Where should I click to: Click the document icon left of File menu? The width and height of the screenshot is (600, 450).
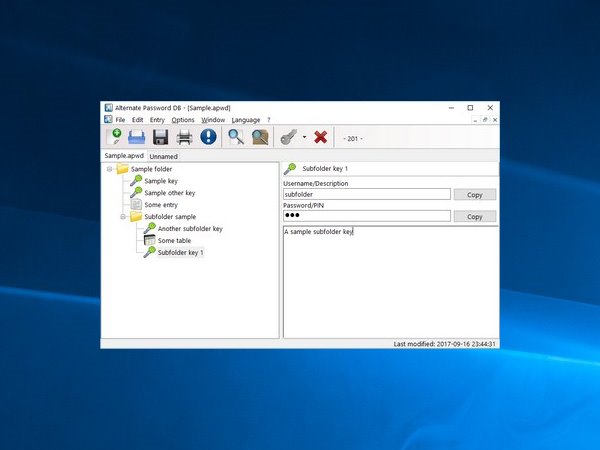(108, 119)
